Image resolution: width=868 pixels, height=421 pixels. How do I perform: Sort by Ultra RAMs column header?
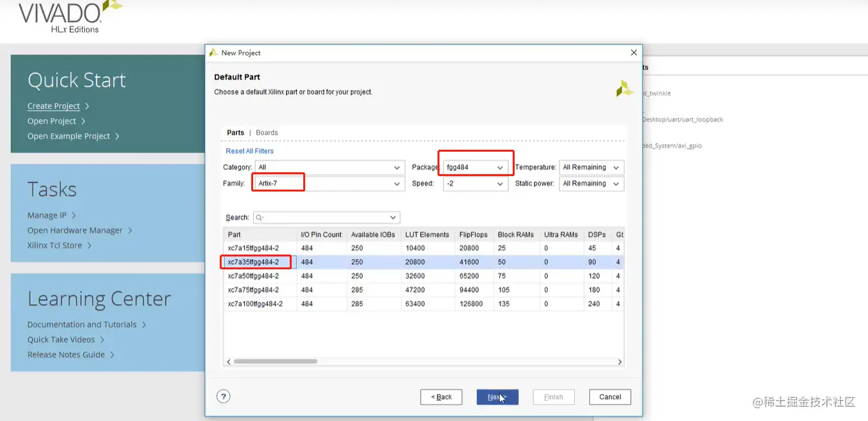tap(561, 235)
